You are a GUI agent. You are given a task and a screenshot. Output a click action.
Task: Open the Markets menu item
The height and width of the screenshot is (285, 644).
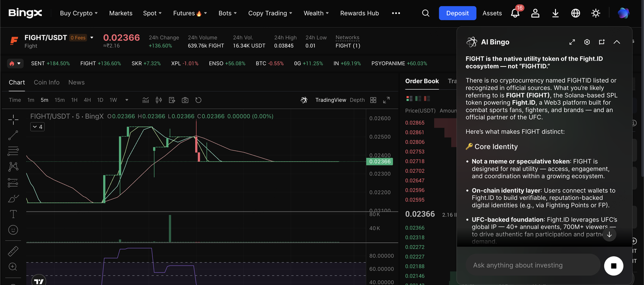[121, 13]
